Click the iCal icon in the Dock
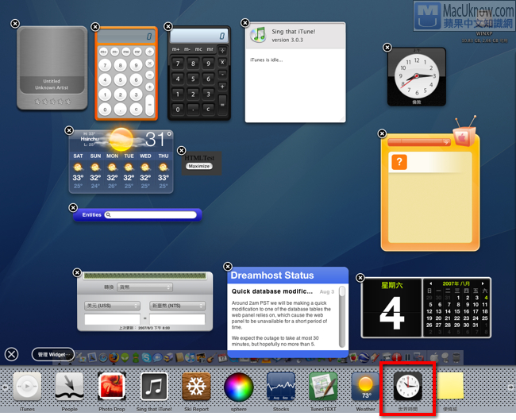Viewport: 516px width, 420px height. click(222, 357)
